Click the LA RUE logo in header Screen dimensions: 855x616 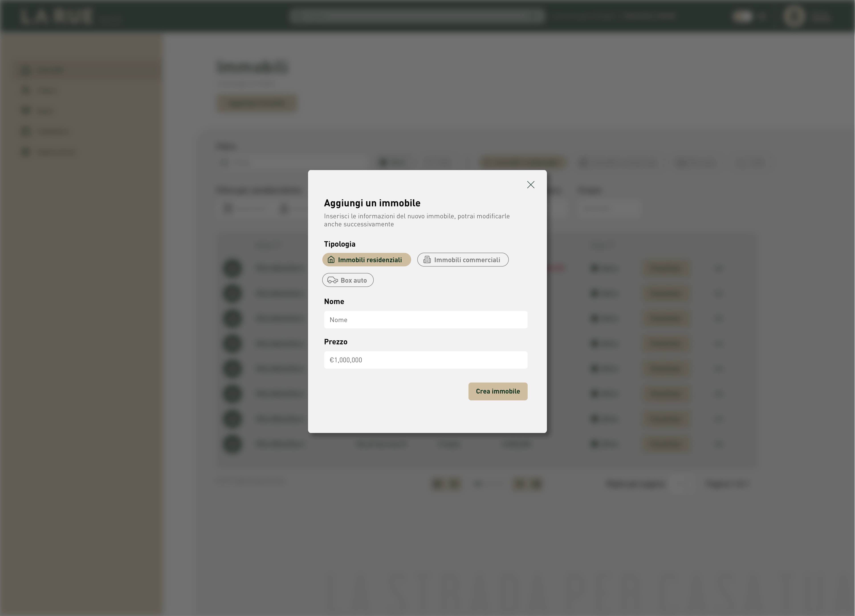[57, 16]
